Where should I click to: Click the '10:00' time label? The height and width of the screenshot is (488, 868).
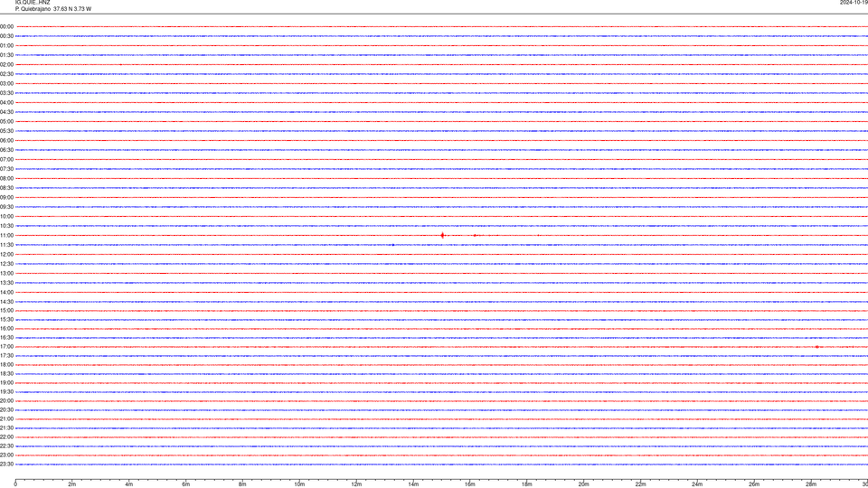pos(6,216)
